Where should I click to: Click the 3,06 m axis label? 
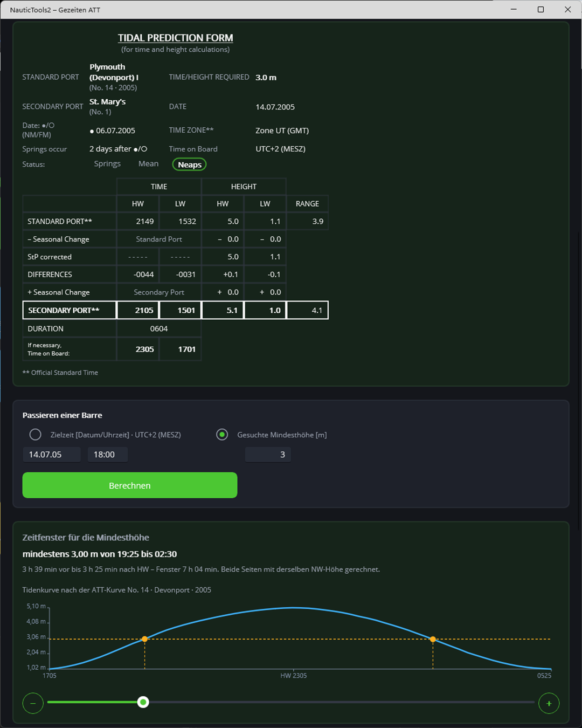(x=36, y=637)
